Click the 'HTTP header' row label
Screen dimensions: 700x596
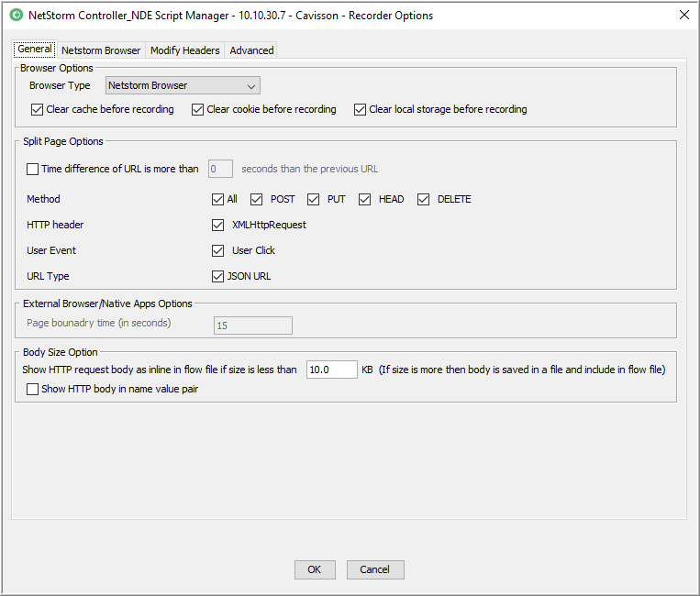tap(55, 225)
